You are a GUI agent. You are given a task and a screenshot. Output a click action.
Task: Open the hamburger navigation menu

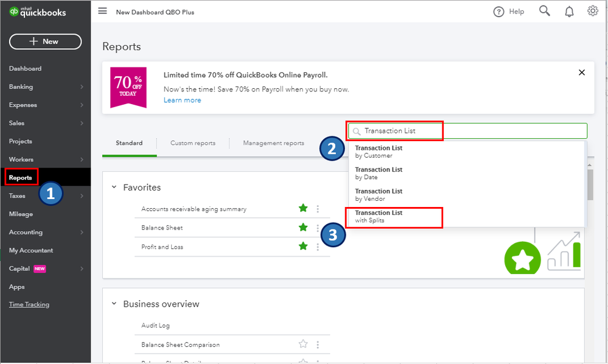[102, 11]
